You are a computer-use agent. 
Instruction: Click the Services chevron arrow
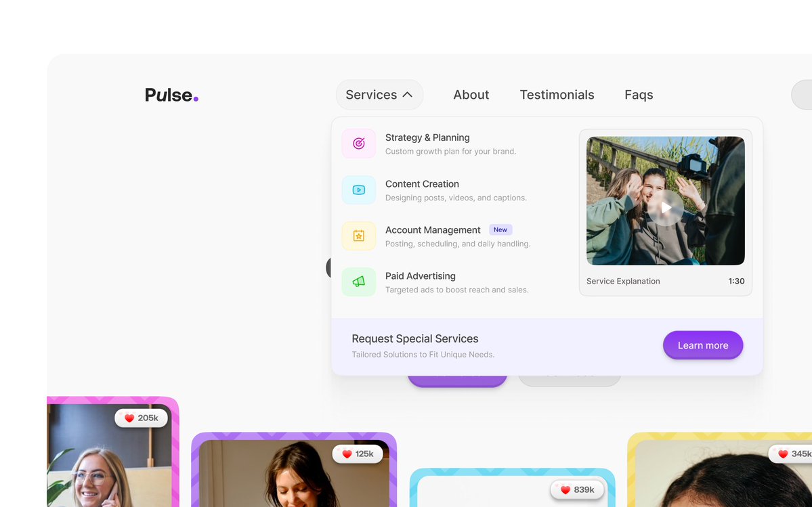[408, 95]
